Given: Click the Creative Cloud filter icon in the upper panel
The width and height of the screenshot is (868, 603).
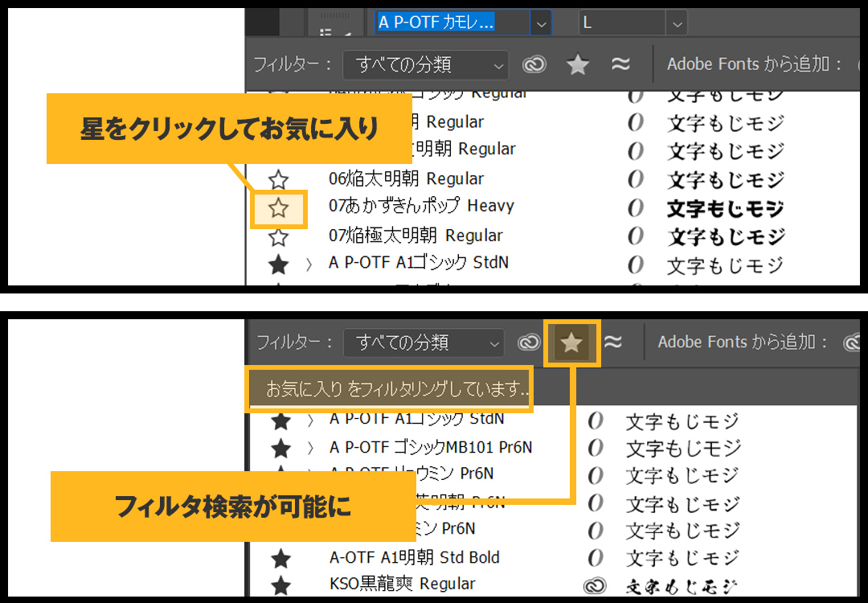Looking at the screenshot, I should pyautogui.click(x=534, y=64).
